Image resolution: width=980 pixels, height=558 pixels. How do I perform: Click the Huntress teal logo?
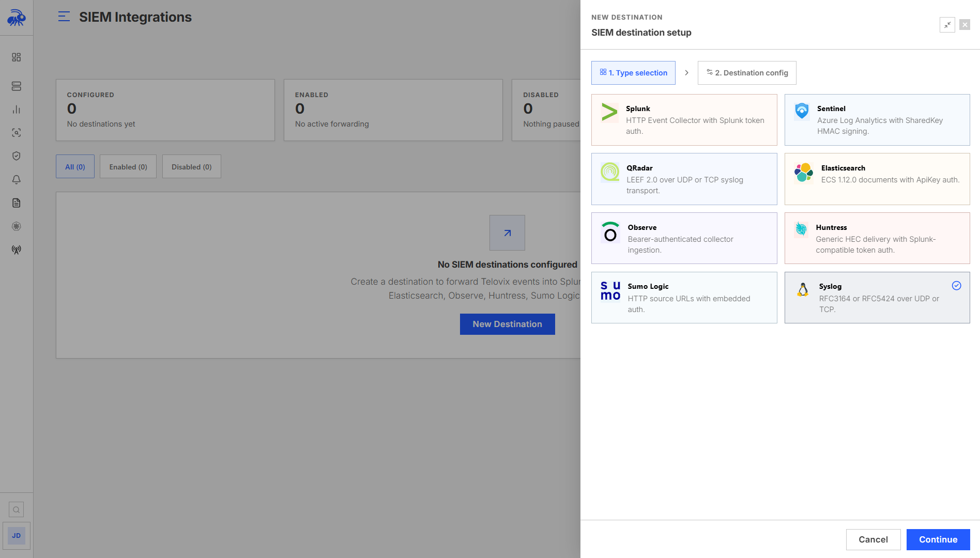click(801, 229)
